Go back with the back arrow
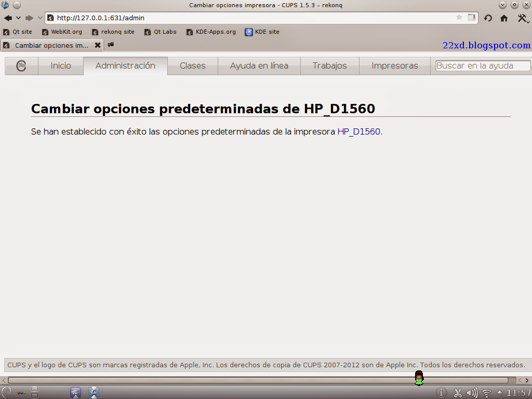532x399 pixels. pos(8,18)
